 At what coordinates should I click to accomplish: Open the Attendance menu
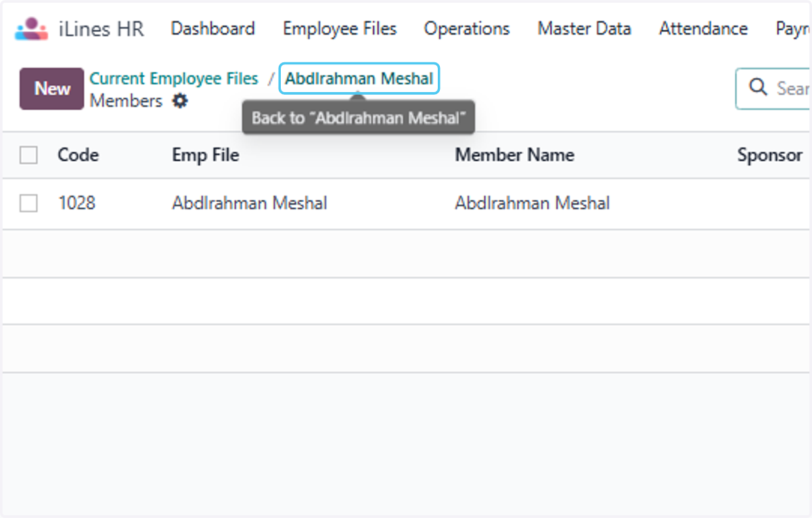pos(703,29)
